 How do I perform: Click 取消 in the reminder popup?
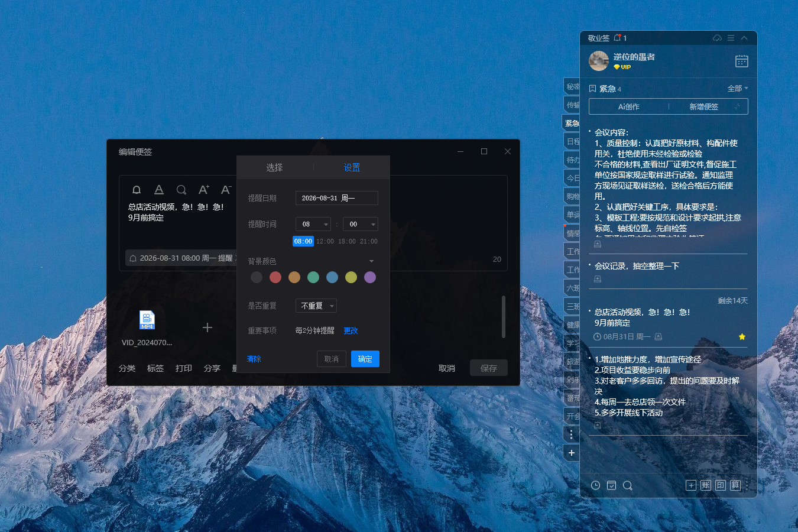click(x=331, y=359)
